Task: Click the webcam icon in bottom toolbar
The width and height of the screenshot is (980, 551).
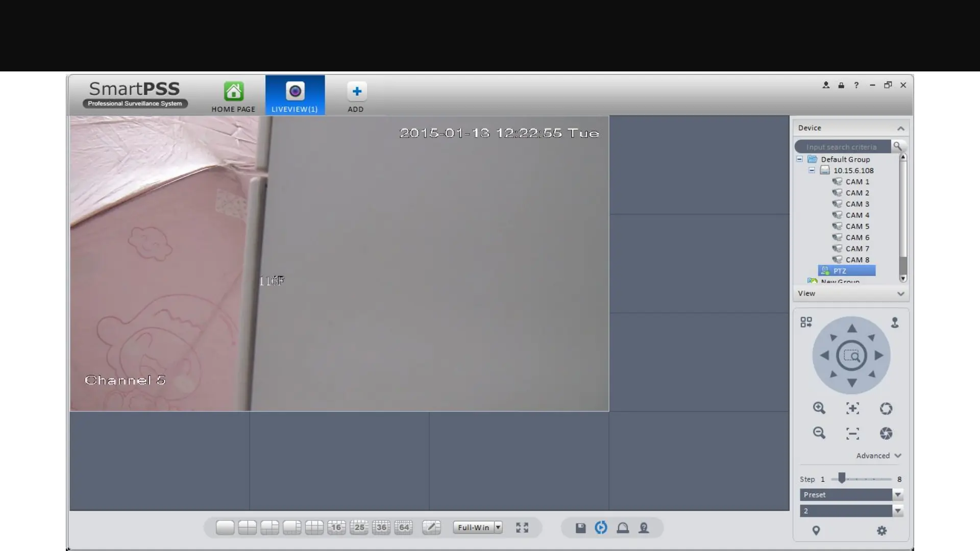Action: [x=644, y=528]
